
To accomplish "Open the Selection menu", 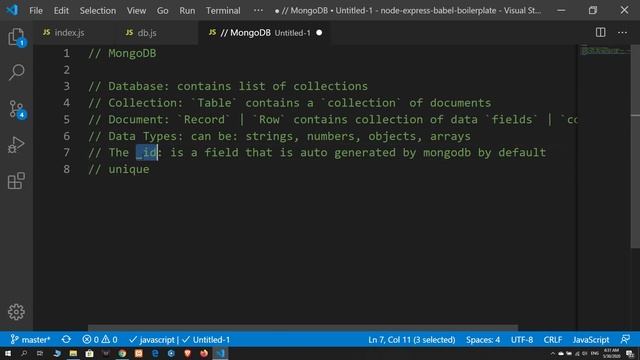I will (x=98, y=11).
